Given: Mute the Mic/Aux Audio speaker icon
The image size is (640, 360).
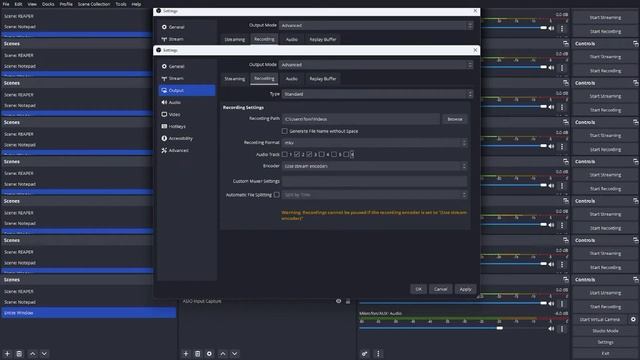Looking at the screenshot, I should (551, 329).
